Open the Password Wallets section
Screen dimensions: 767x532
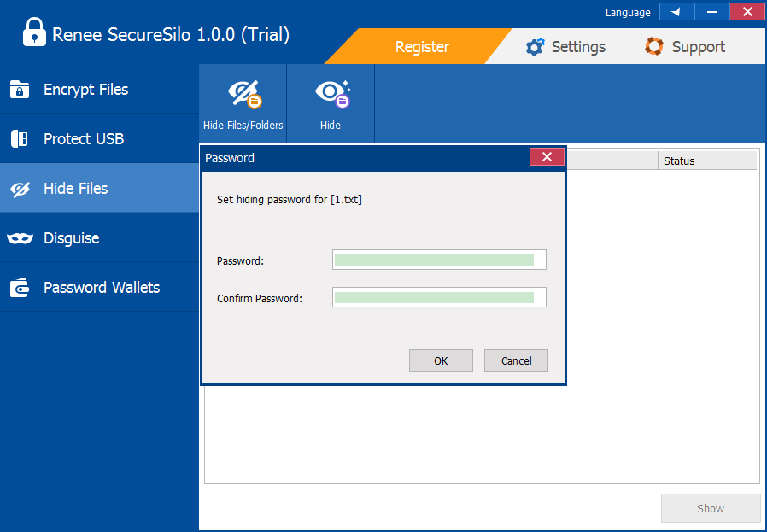pyautogui.click(x=99, y=287)
